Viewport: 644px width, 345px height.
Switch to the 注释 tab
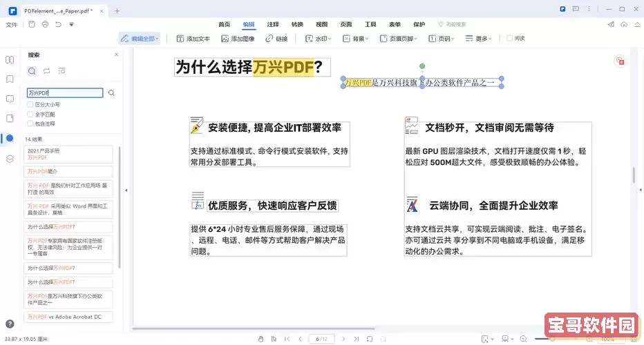tap(272, 24)
